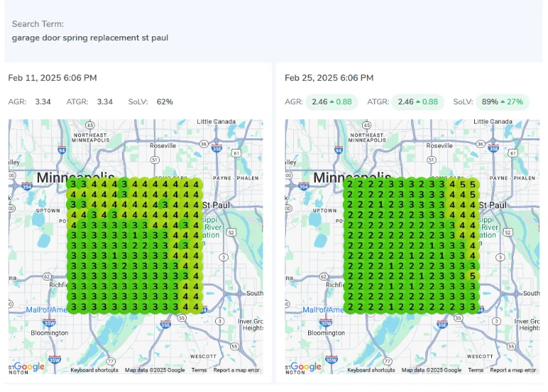Report a map error on Feb 11 map

[236, 370]
